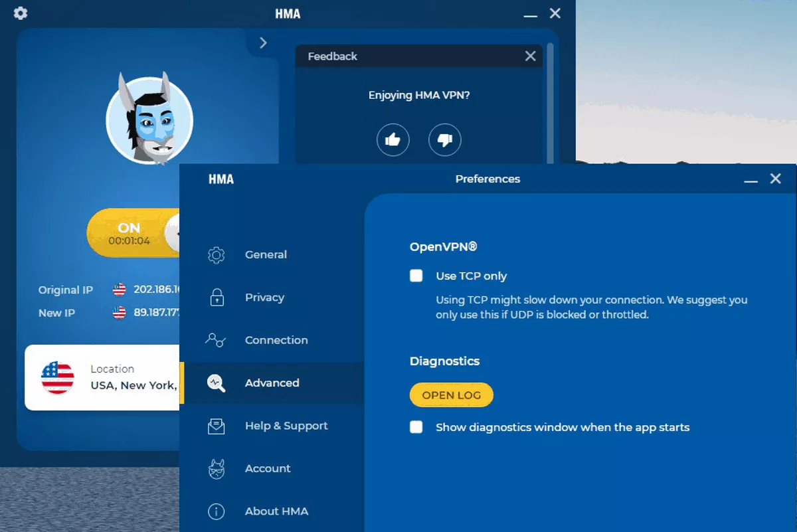Screen dimensions: 797x532
Task: Go to Help & Support section
Action: coord(272,426)
